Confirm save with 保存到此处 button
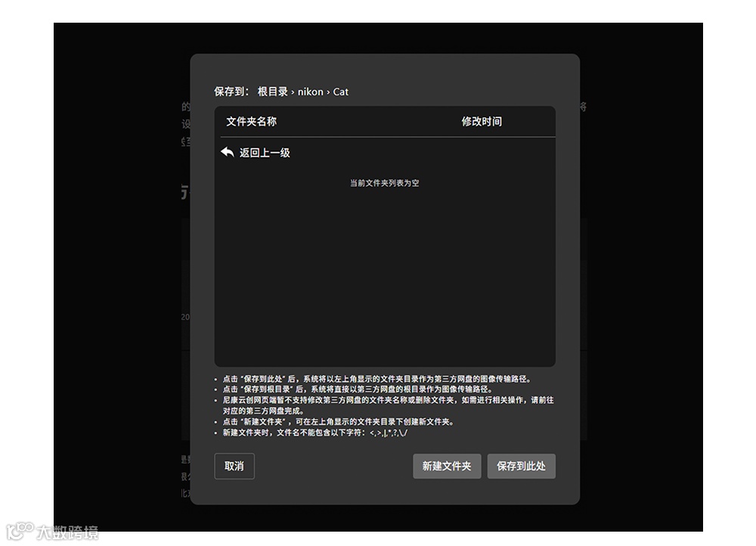Image resolution: width=756 pixels, height=546 pixels. [x=522, y=466]
